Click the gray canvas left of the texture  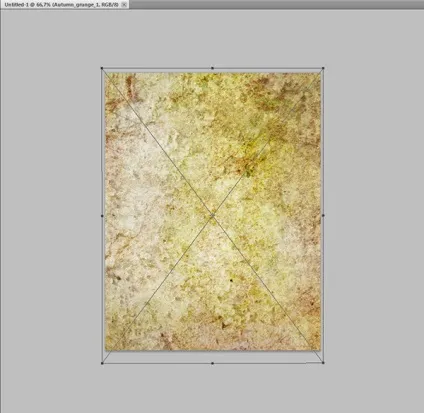point(50,213)
